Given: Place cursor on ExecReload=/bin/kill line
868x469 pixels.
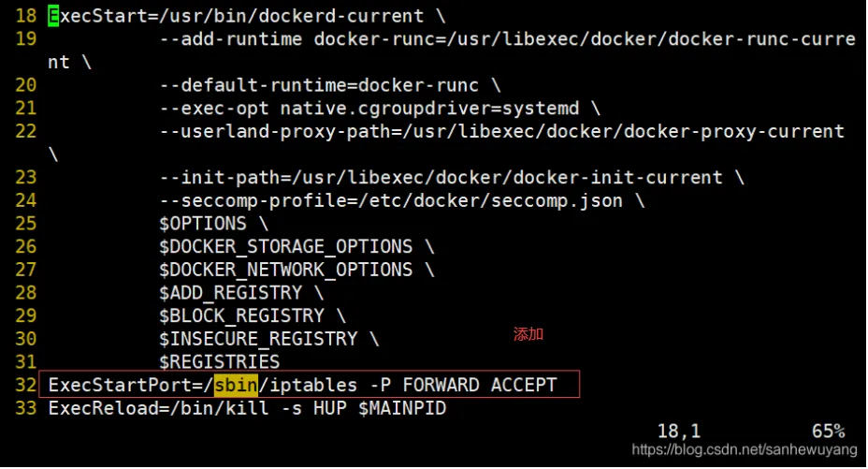Looking at the screenshot, I should tap(247, 408).
